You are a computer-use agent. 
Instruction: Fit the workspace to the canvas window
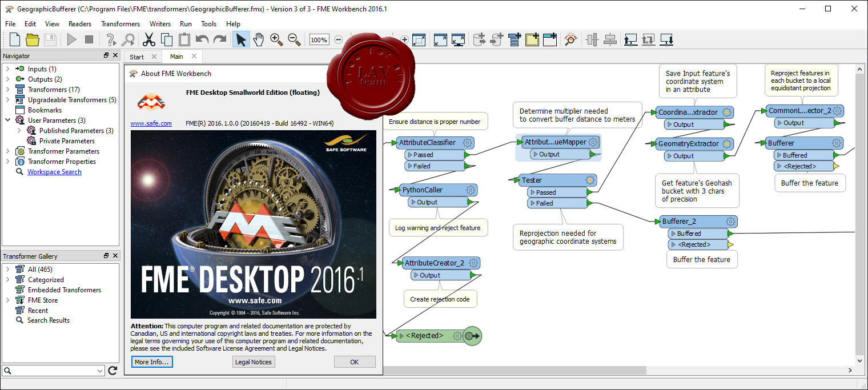[440, 39]
